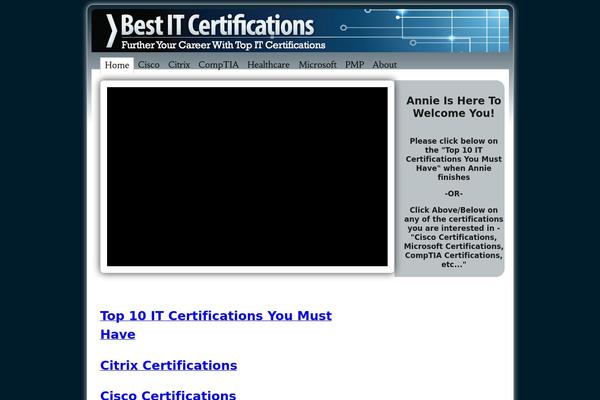Open the Home tab

pos(117,65)
